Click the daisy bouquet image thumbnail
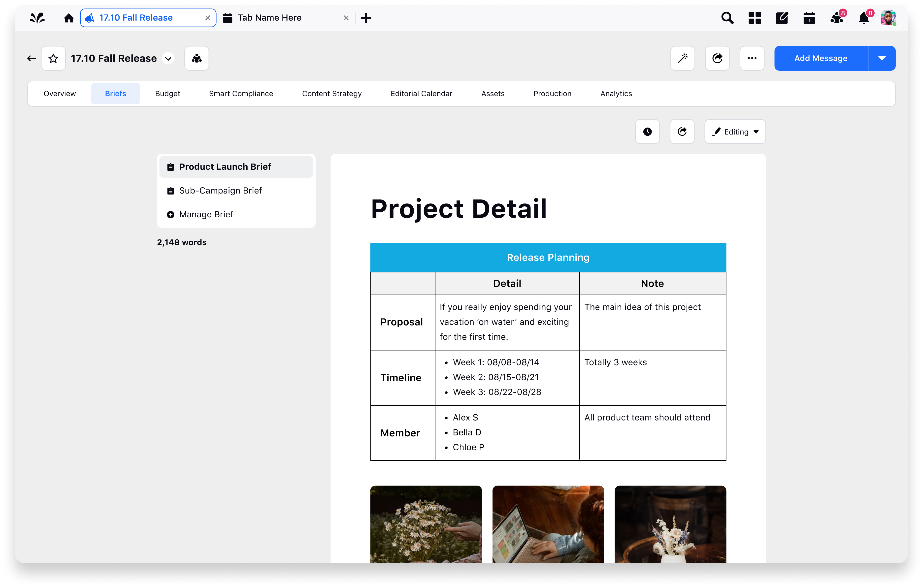 point(426,524)
